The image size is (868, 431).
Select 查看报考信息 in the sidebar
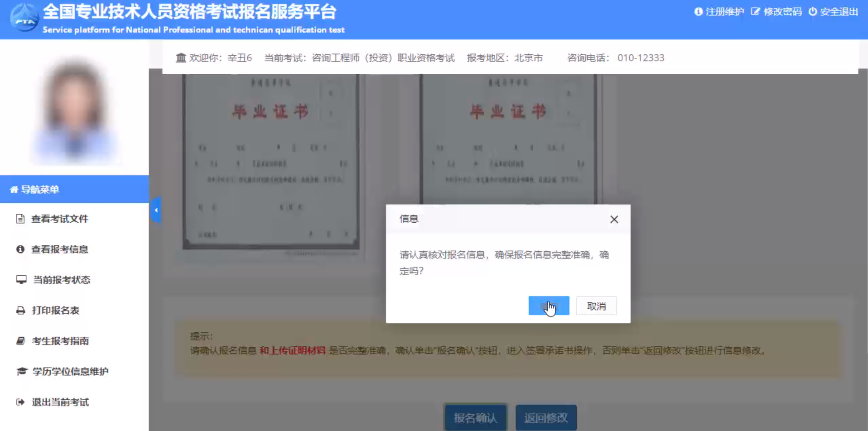(x=59, y=249)
